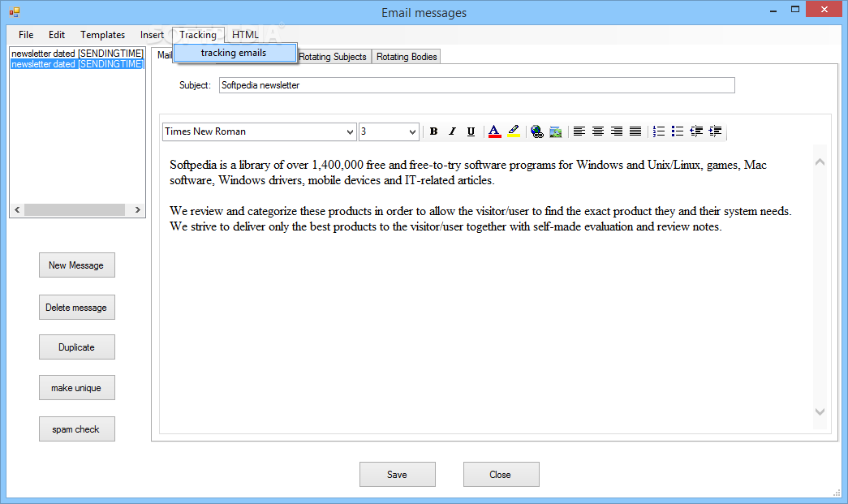Click the message list's left scroll arrow
This screenshot has height=504, width=848.
(x=17, y=210)
